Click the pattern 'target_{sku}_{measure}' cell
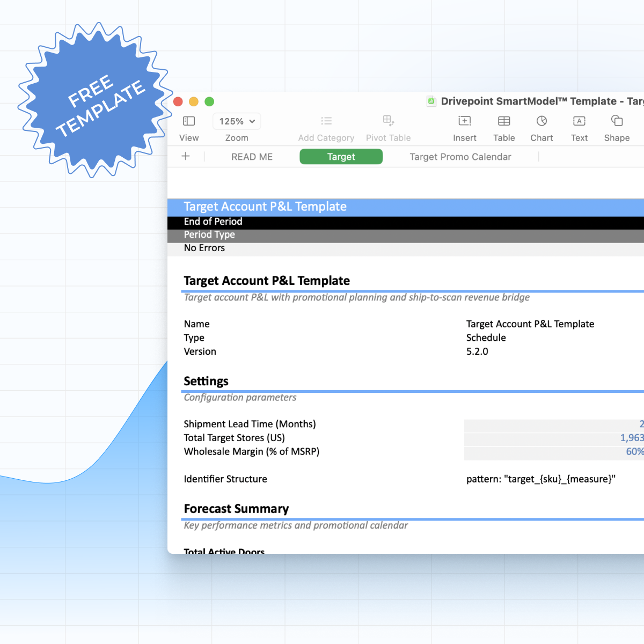Viewport: 644px width, 644px height. tap(541, 479)
